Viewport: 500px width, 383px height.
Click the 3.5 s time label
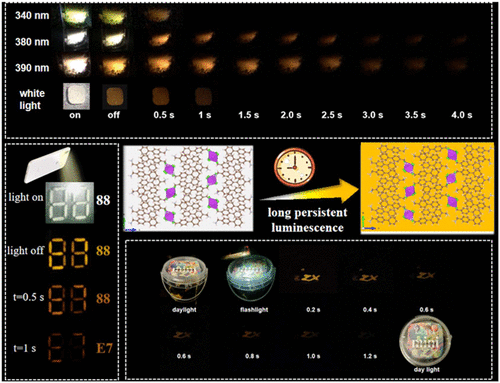[415, 115]
